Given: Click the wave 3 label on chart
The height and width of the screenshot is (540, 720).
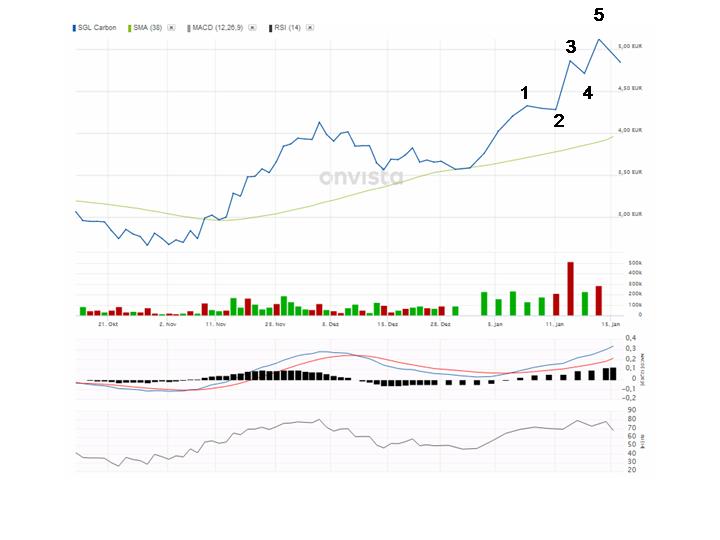Looking at the screenshot, I should coord(571,47).
